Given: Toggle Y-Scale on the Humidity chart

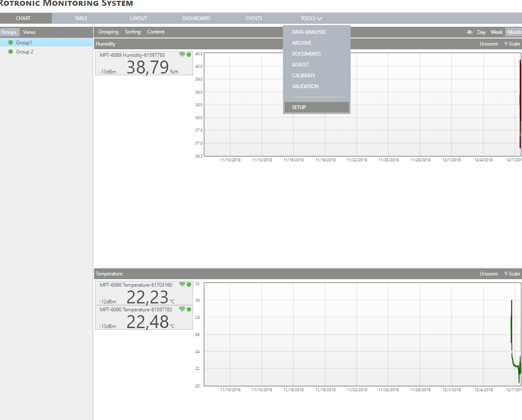Looking at the screenshot, I should (512, 44).
